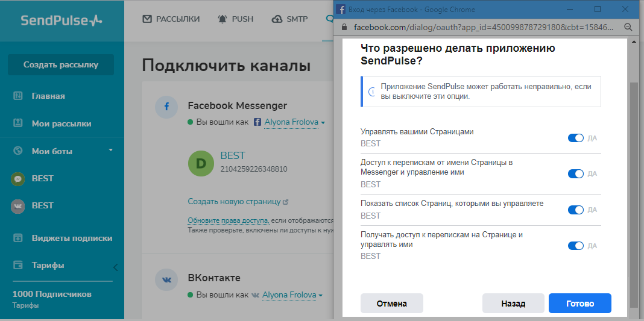The image size is (644, 321).
Task: Click the zoom magnifier icon in address bar
Action: click(x=628, y=28)
